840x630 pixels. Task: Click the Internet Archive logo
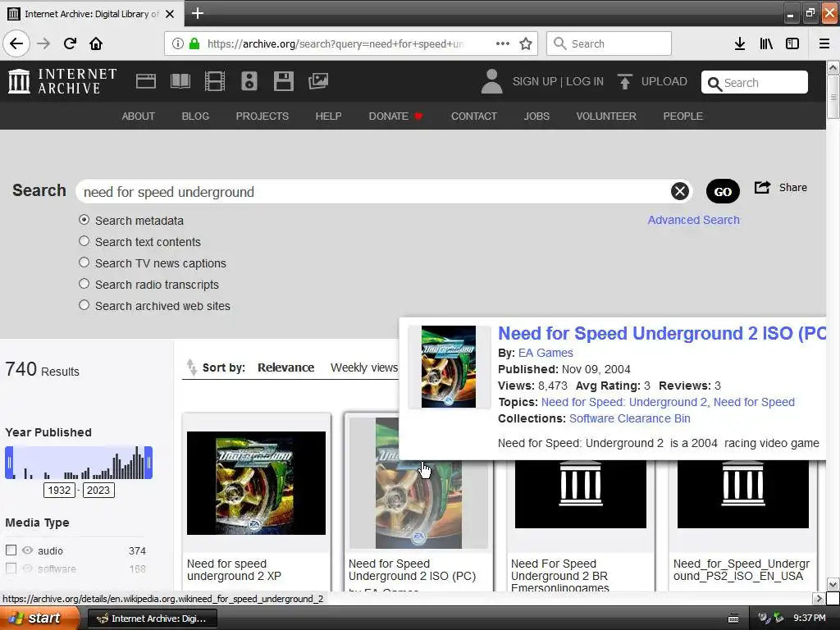pos(62,81)
